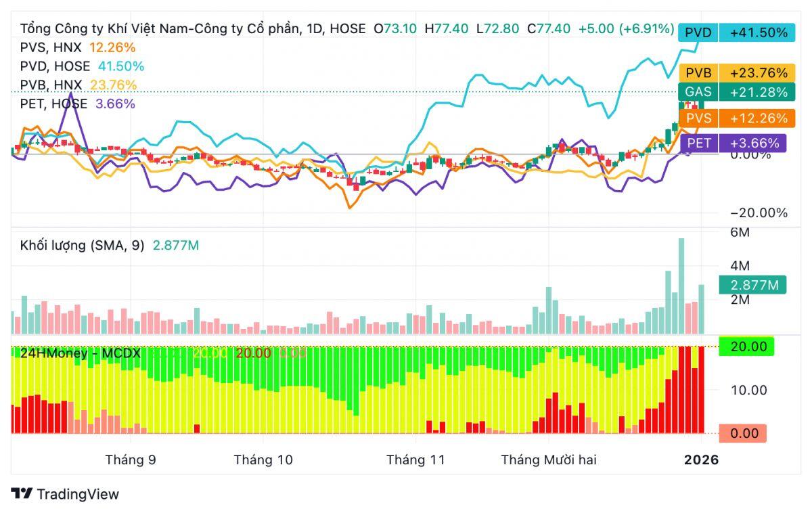
Task: Click the salmon 0.00 MCDX scale label
Action: [743, 433]
